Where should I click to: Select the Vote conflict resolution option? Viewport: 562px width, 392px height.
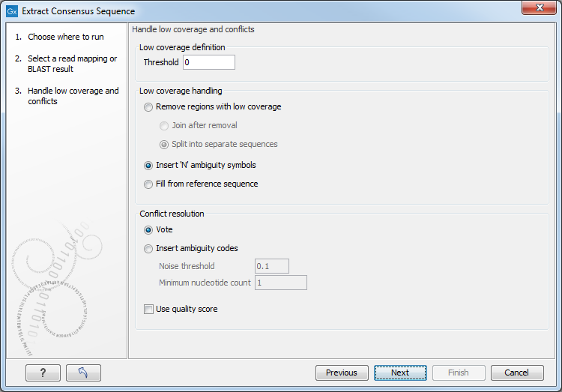coord(148,230)
